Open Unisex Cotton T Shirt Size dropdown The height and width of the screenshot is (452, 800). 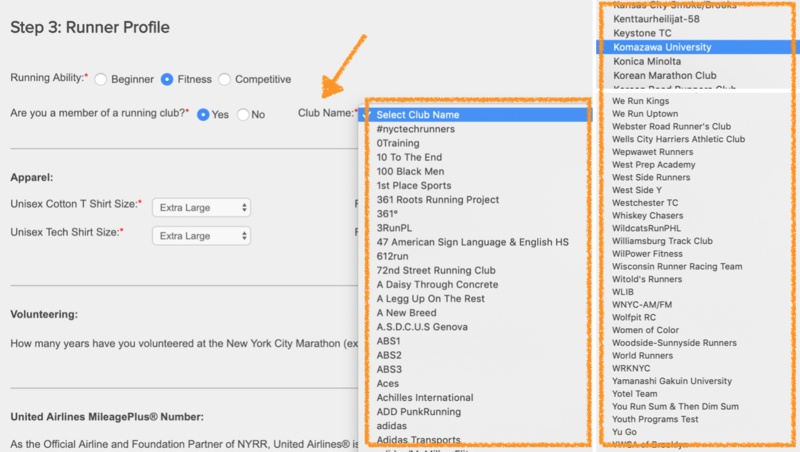202,208
